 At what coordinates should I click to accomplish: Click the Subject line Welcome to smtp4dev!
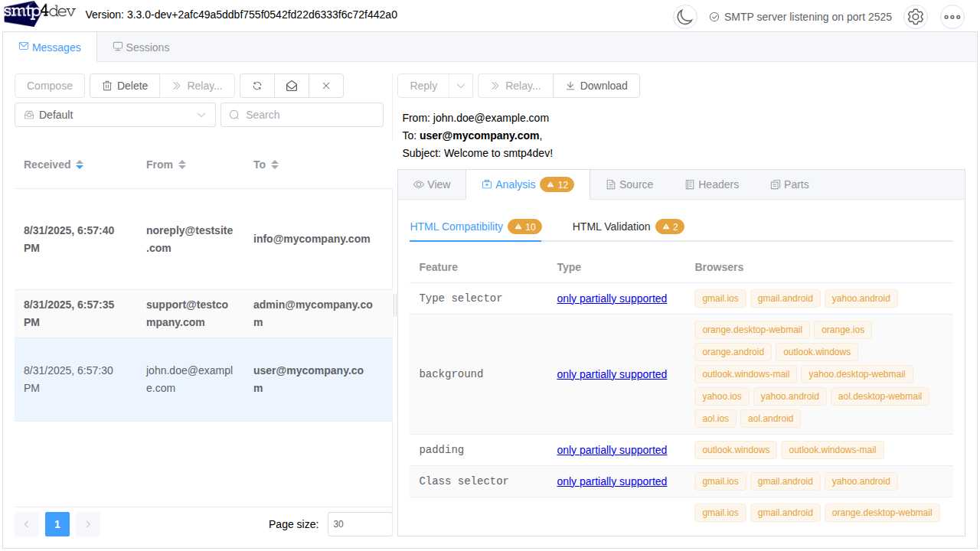point(478,153)
